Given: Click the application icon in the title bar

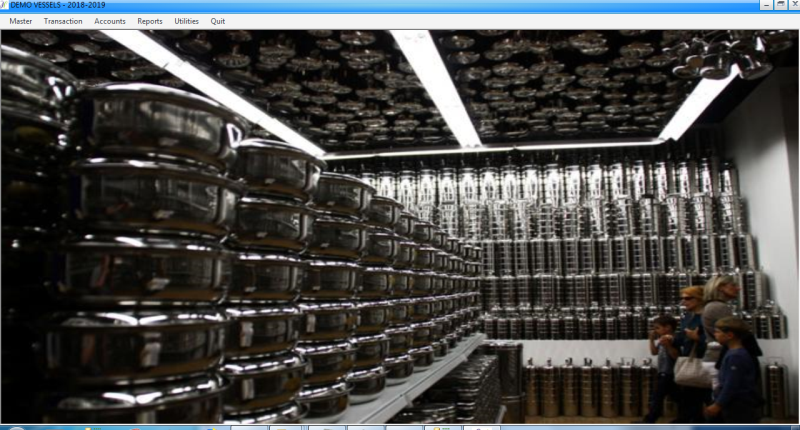Looking at the screenshot, I should (4, 5).
